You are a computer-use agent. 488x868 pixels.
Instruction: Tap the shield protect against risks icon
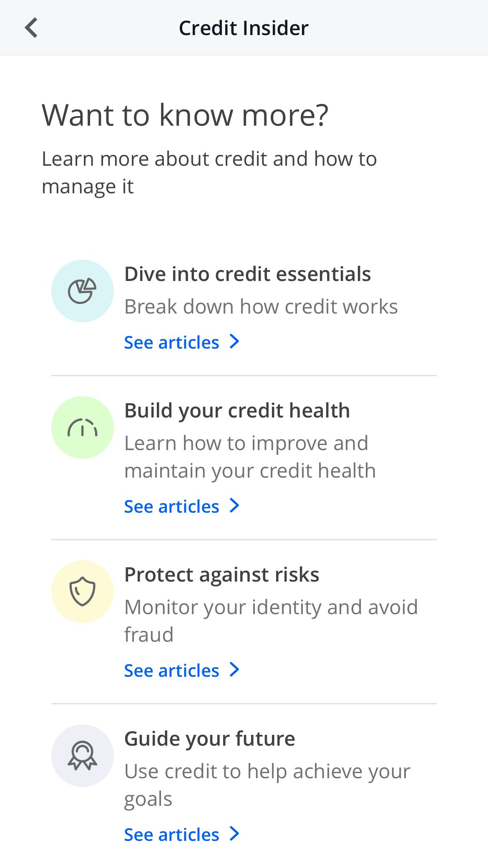[83, 591]
